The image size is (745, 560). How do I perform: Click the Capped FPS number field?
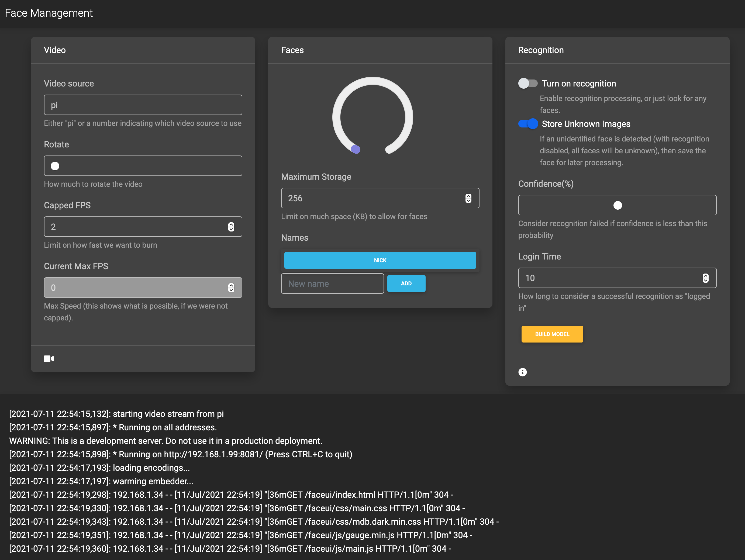135,227
